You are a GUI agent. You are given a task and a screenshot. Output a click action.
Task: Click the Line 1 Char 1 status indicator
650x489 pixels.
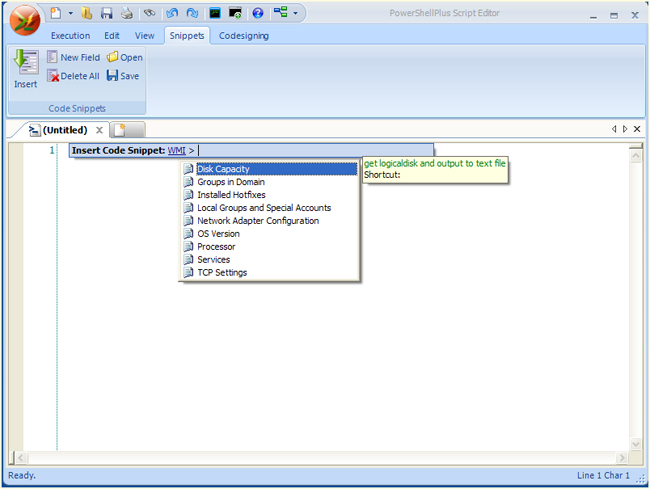tap(603, 475)
